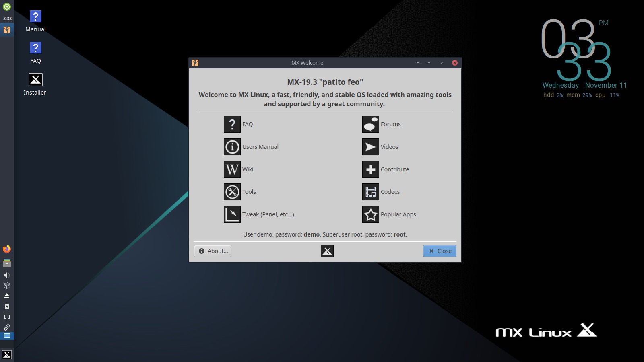
Task: Click the Videos label
Action: (x=390, y=147)
